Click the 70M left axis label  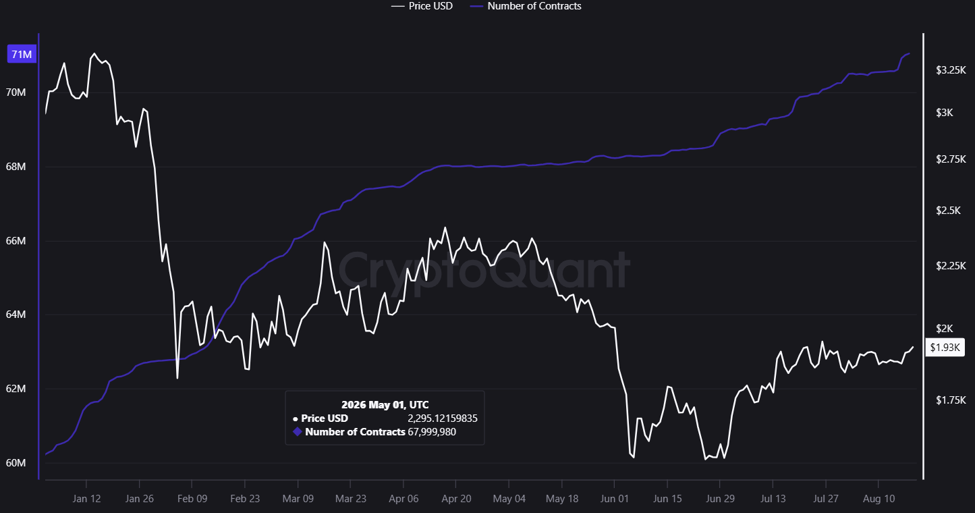click(x=16, y=93)
